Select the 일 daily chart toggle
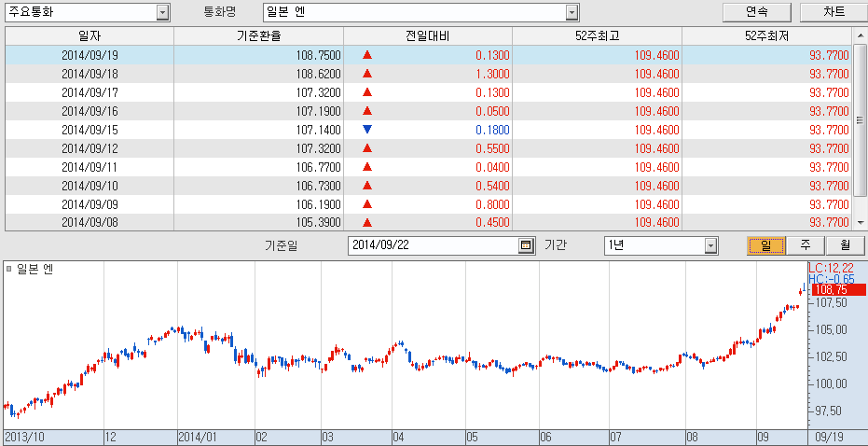868x446 pixels. point(766,244)
